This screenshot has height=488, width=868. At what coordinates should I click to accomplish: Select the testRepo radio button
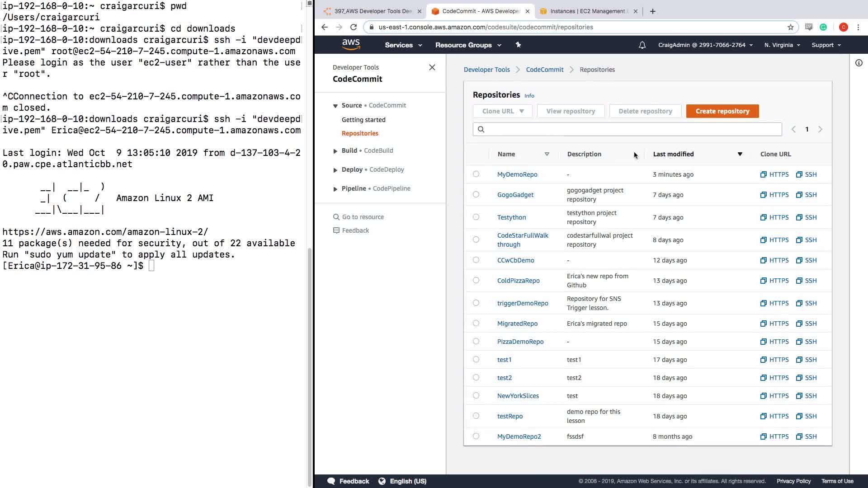click(x=476, y=416)
